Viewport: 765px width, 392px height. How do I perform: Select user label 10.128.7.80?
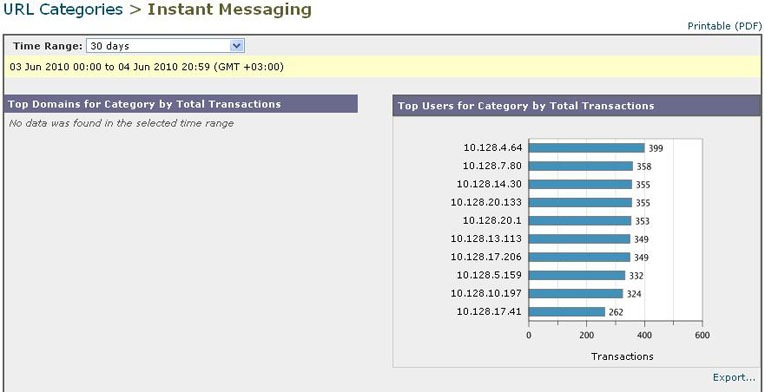click(x=492, y=166)
